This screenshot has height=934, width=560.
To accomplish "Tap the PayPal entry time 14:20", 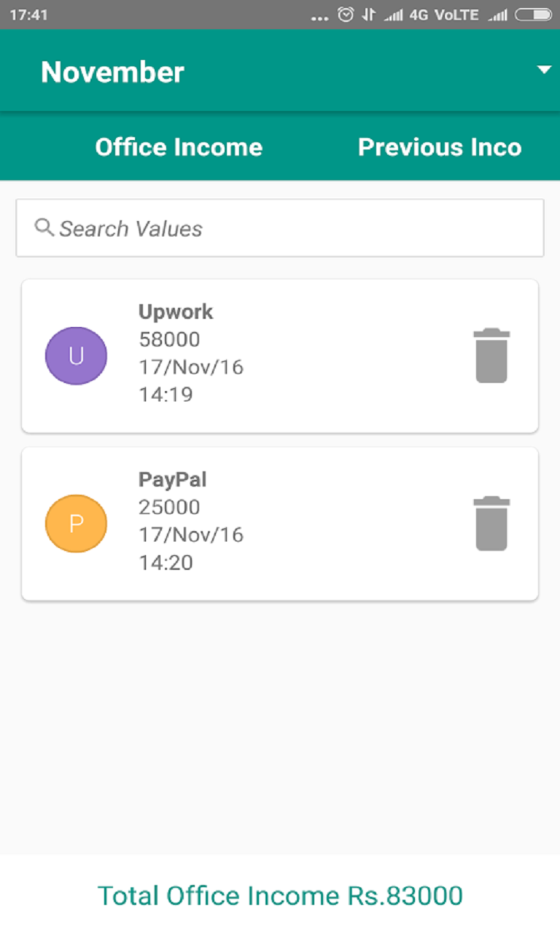I will pos(166,563).
